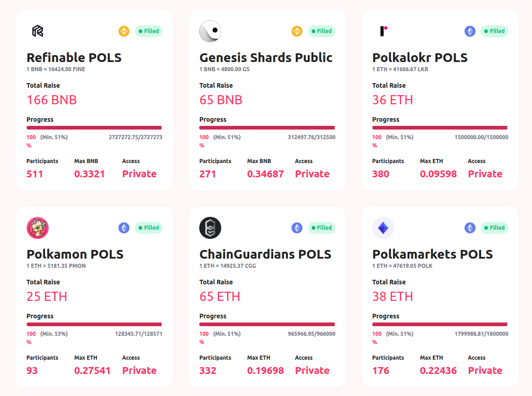Click the Ethereum icon on ChainGuardians card
532x396 pixels.
[x=297, y=228]
